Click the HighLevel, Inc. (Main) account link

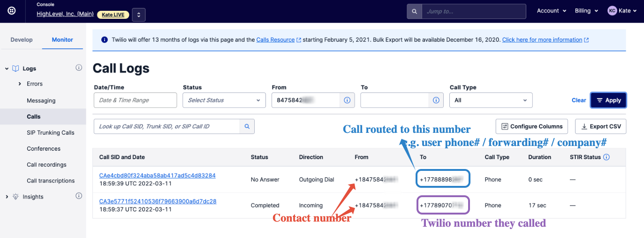[x=65, y=14]
